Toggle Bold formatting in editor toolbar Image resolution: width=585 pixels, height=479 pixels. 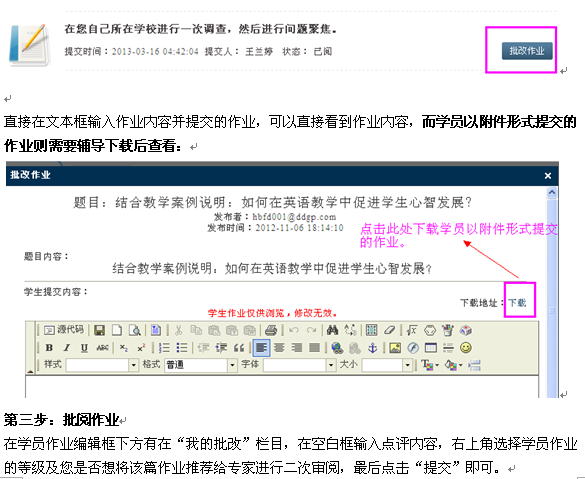49,348
